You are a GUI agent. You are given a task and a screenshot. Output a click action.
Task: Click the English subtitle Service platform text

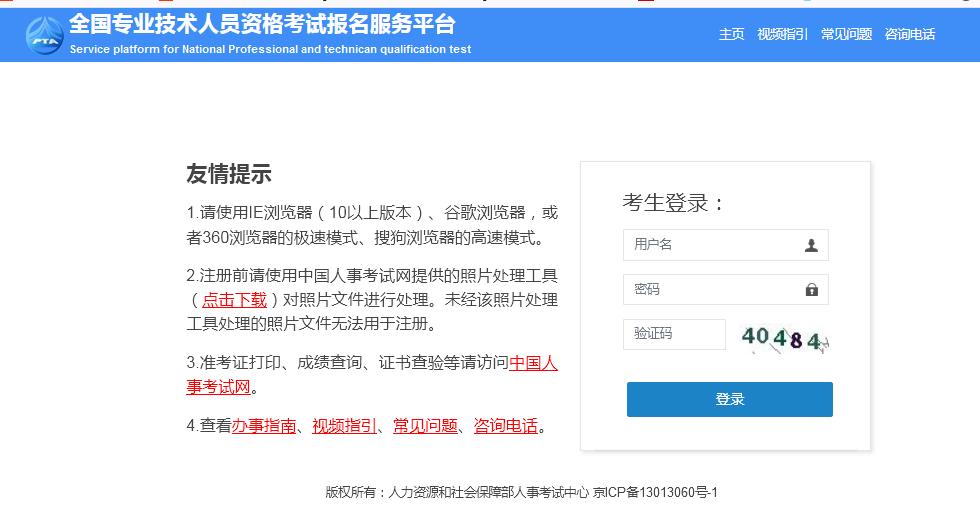270,49
